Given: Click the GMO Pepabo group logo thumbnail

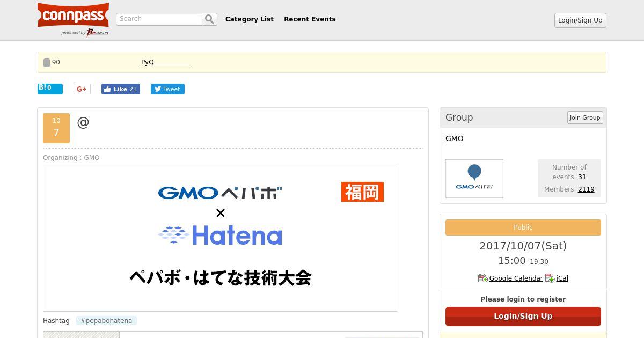Looking at the screenshot, I should (x=474, y=179).
